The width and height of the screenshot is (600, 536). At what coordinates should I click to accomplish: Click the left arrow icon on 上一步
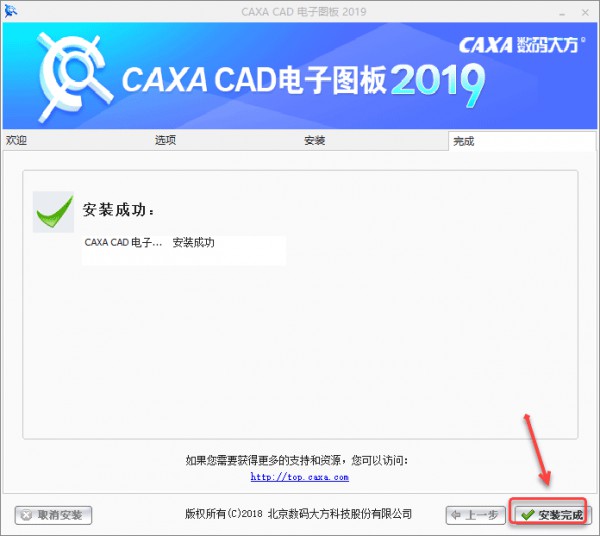click(x=456, y=515)
